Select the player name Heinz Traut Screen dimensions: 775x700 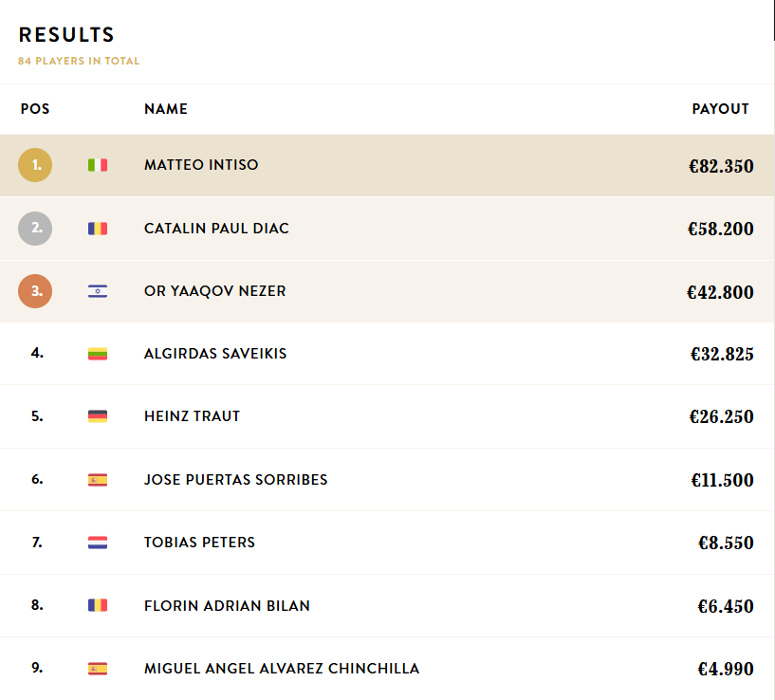point(192,416)
